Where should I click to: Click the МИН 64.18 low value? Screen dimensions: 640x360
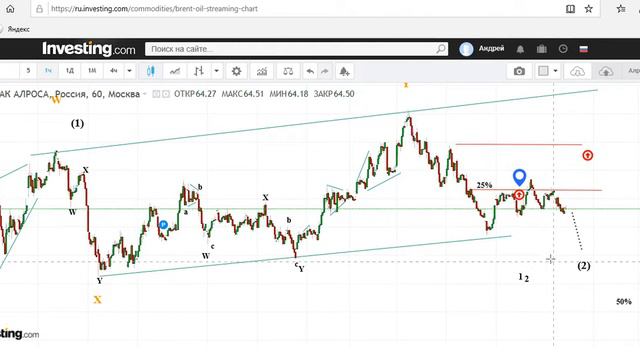289,94
